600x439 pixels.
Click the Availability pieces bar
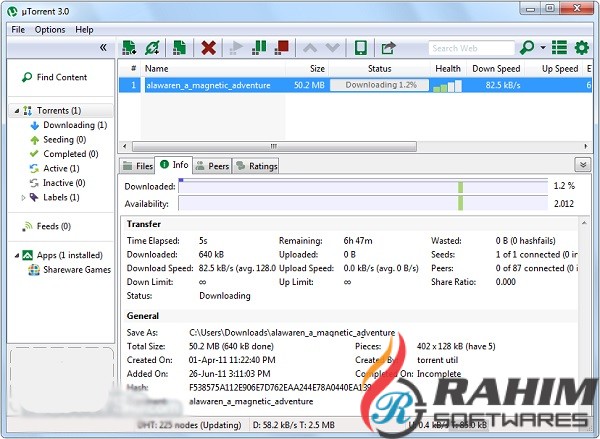click(x=363, y=203)
